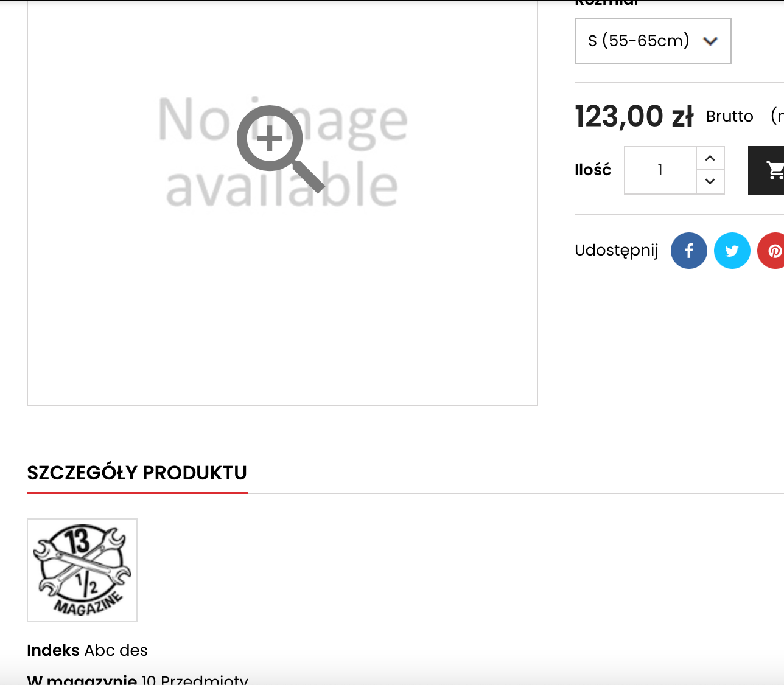The width and height of the screenshot is (784, 685).
Task: Click the Indeks Abc des reference line
Action: pos(87,650)
